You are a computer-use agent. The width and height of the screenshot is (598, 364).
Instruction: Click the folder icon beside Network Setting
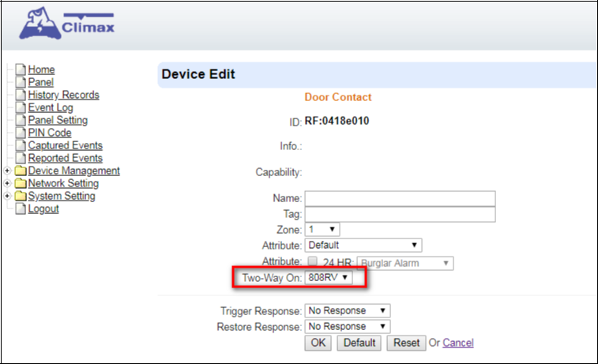(x=21, y=183)
